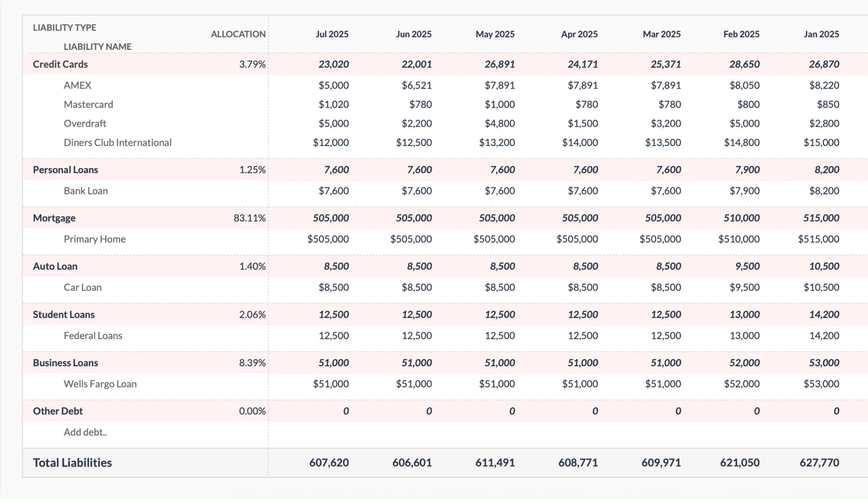Expand the Other Debt category

(58, 411)
